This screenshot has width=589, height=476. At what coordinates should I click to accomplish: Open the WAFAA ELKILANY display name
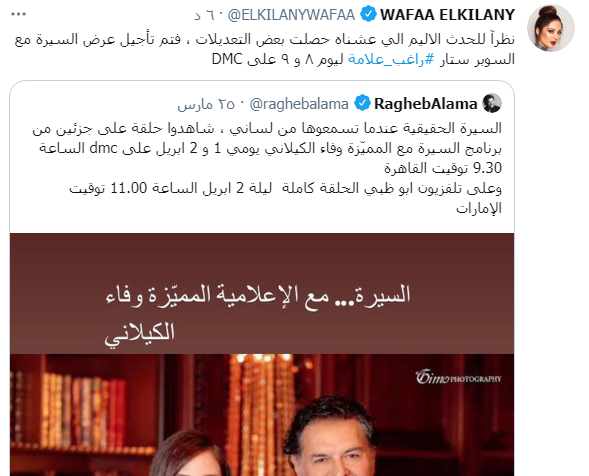point(447,15)
